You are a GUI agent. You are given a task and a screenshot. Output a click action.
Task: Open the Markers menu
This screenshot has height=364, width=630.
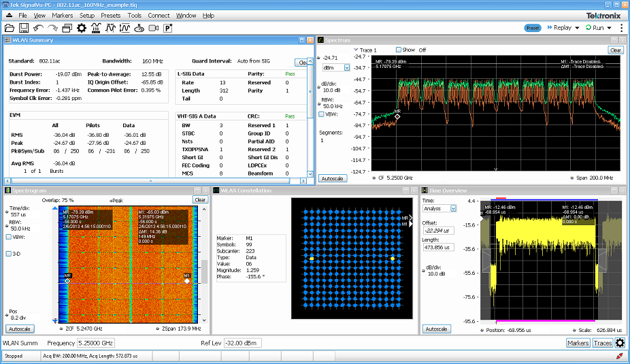pyautogui.click(x=62, y=15)
